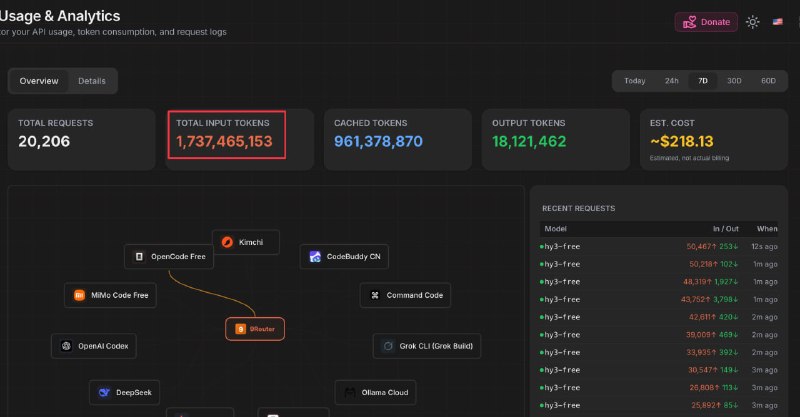Click the request with 39,009 input tokens

point(659,335)
